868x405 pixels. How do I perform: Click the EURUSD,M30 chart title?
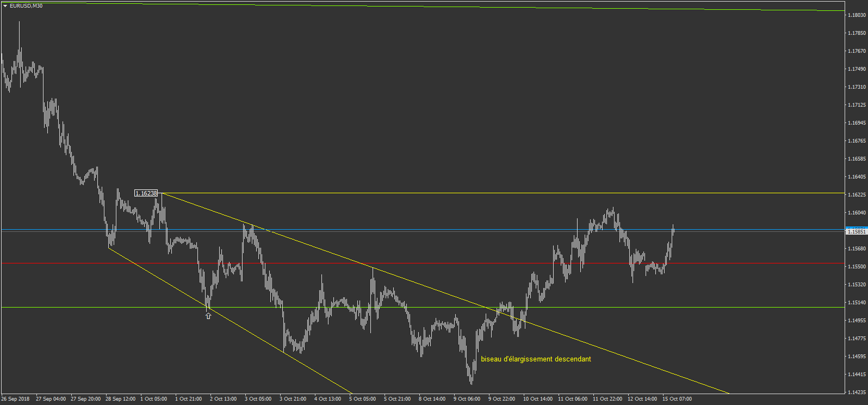click(x=26, y=6)
